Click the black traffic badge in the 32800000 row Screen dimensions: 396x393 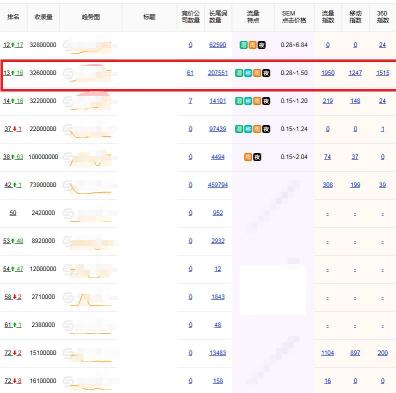262,45
